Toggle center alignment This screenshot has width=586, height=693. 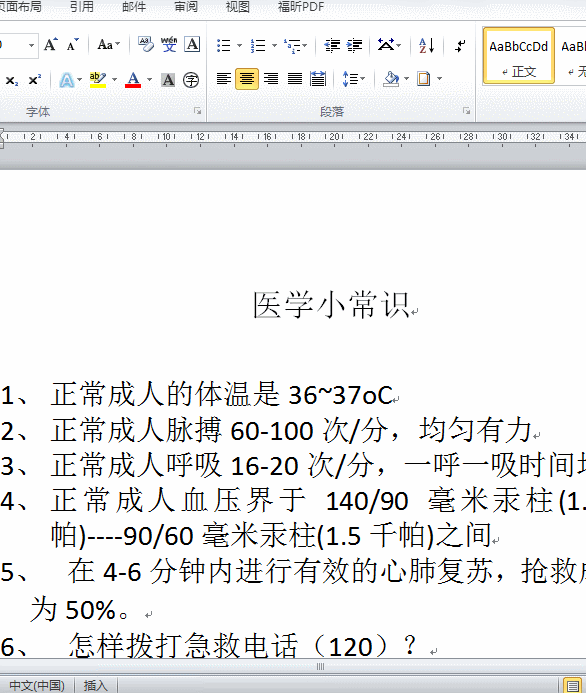point(247,79)
